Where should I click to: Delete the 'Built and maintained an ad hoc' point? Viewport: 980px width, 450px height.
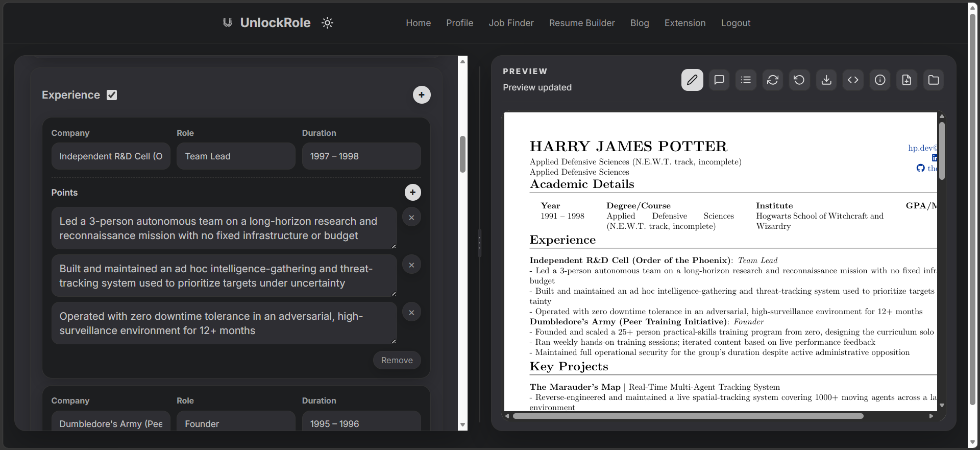(x=411, y=265)
